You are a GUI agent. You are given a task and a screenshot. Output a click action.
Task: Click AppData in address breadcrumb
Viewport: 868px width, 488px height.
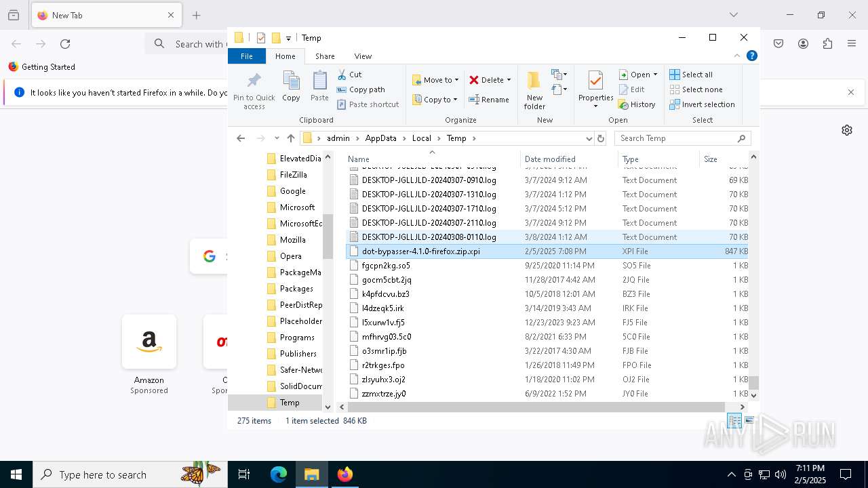pos(380,138)
